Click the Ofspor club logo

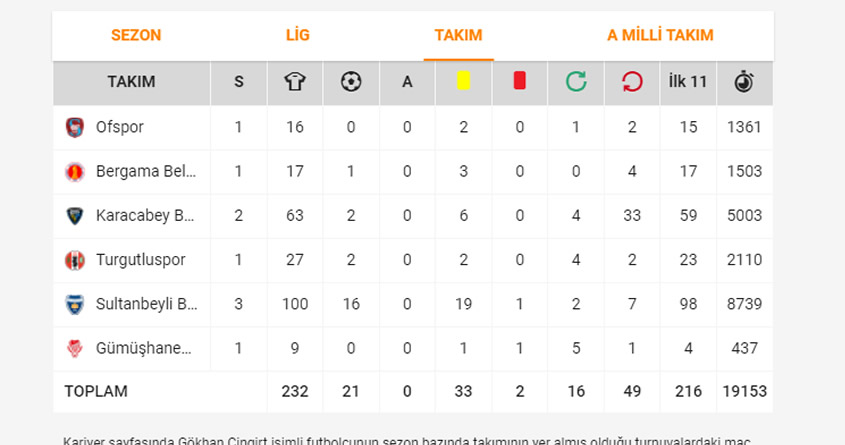tap(74, 128)
